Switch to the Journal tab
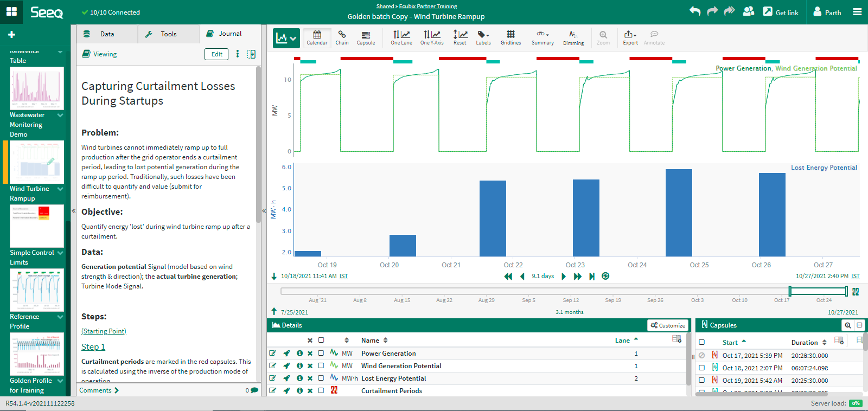 230,34
